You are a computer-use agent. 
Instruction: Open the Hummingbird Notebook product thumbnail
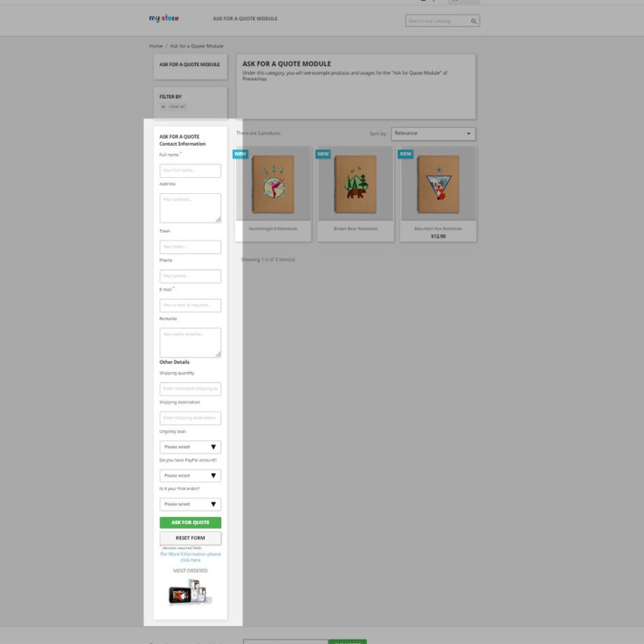click(x=273, y=183)
